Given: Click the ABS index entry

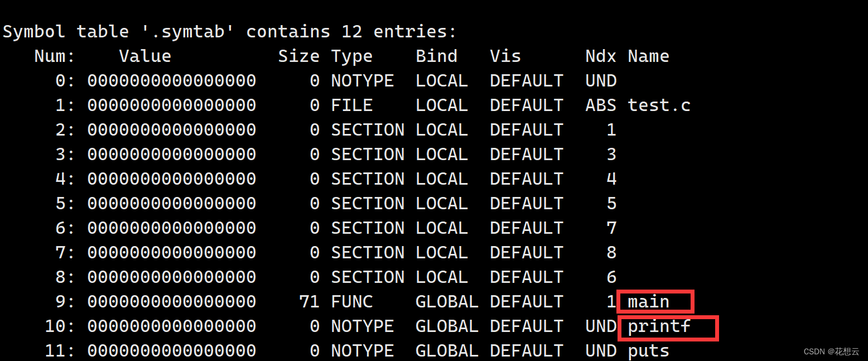Looking at the screenshot, I should click(601, 105).
